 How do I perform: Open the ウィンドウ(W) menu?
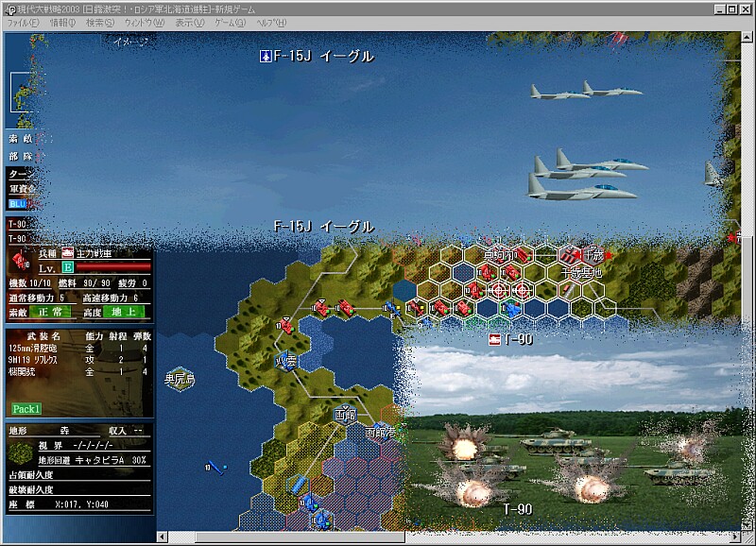click(145, 23)
